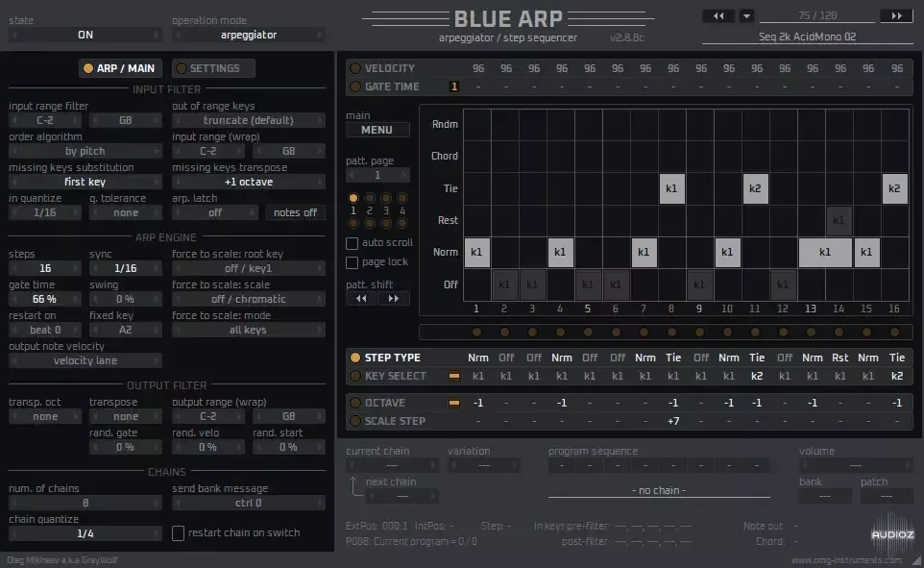Click the Off k1 cell at step 12
This screenshot has height=568, width=924.
coord(783,284)
